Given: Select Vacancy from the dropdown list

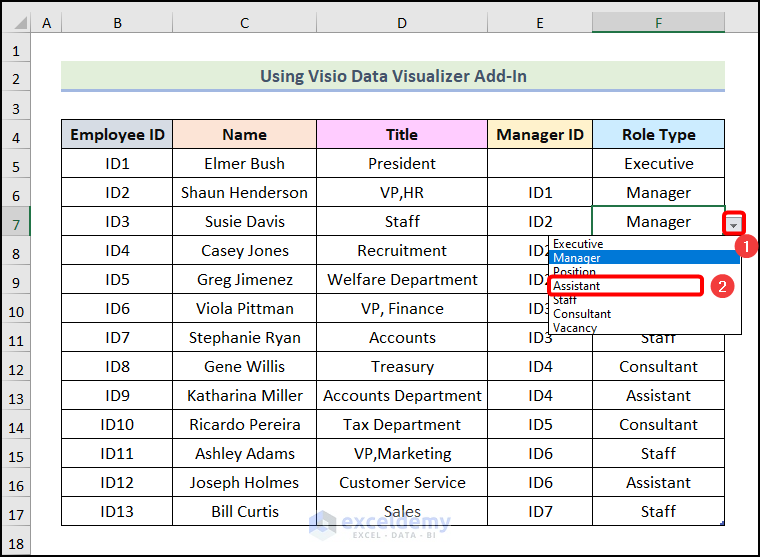Looking at the screenshot, I should (575, 328).
